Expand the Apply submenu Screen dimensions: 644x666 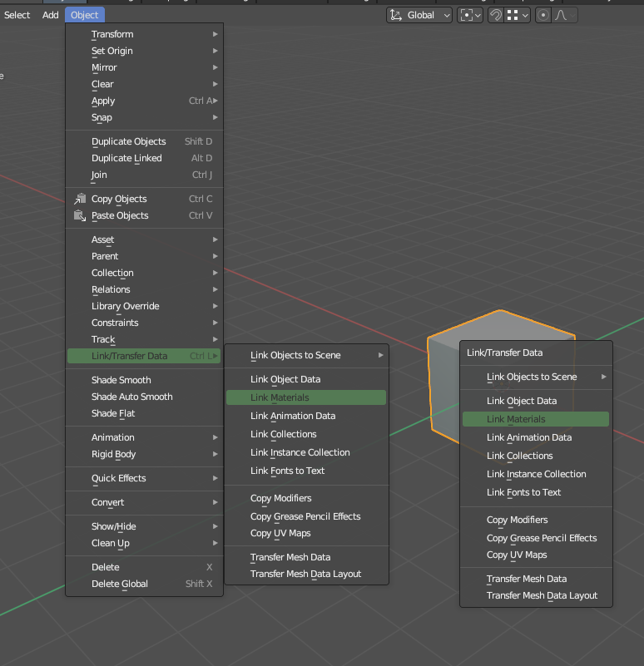[144, 101]
